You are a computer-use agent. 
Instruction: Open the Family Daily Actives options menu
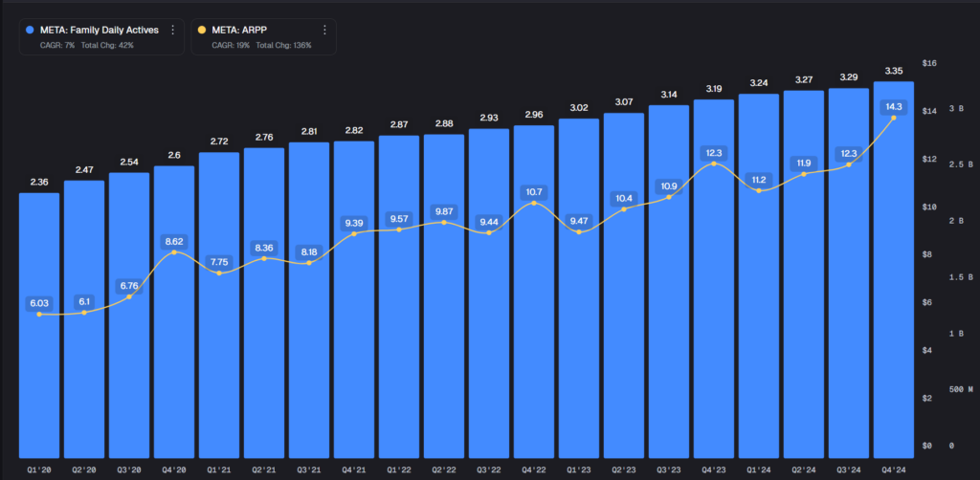point(172,30)
